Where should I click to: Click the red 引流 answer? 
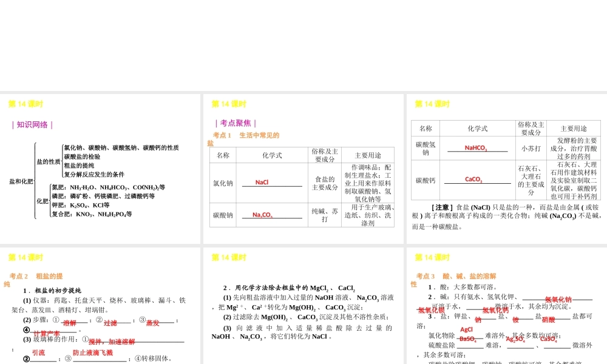point(38,352)
